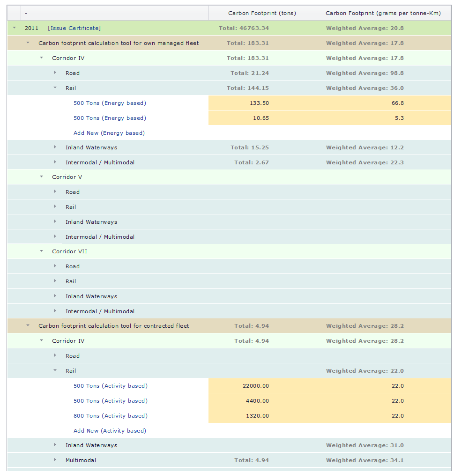Collapse the contracted fleet section arrow
This screenshot has width=476, height=471.
click(28, 326)
